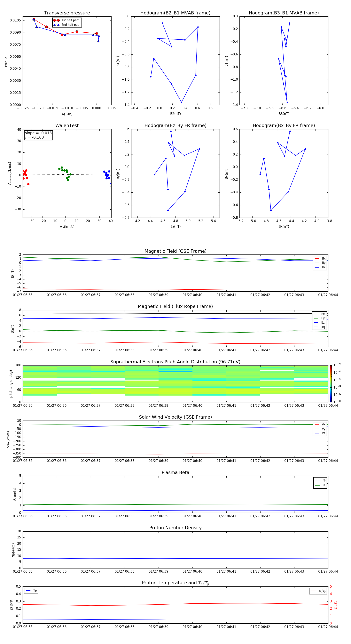The width and height of the screenshot is (351, 644).
Task: Click the 'Proton Temperature and Te/Tp' title
Action: click(175, 583)
